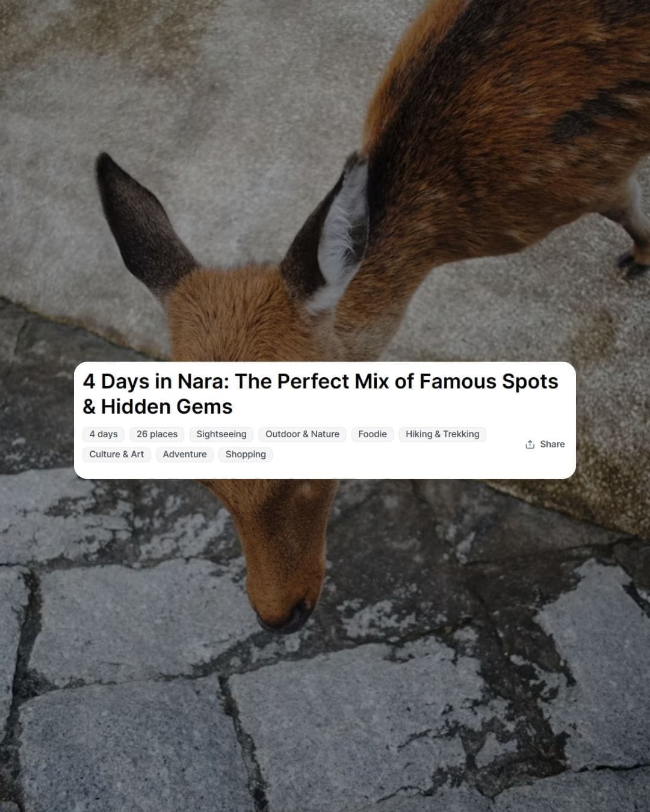The width and height of the screenshot is (650, 812).
Task: Pick the Hiking & Trekking tag
Action: coord(442,434)
